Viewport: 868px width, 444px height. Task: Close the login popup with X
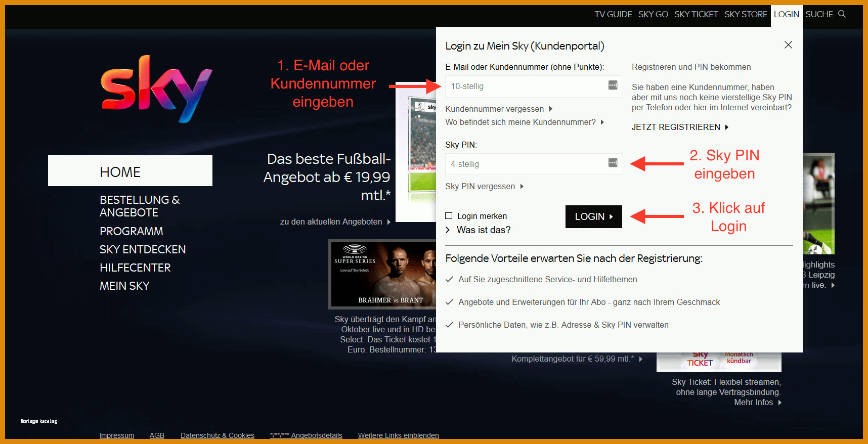788,45
